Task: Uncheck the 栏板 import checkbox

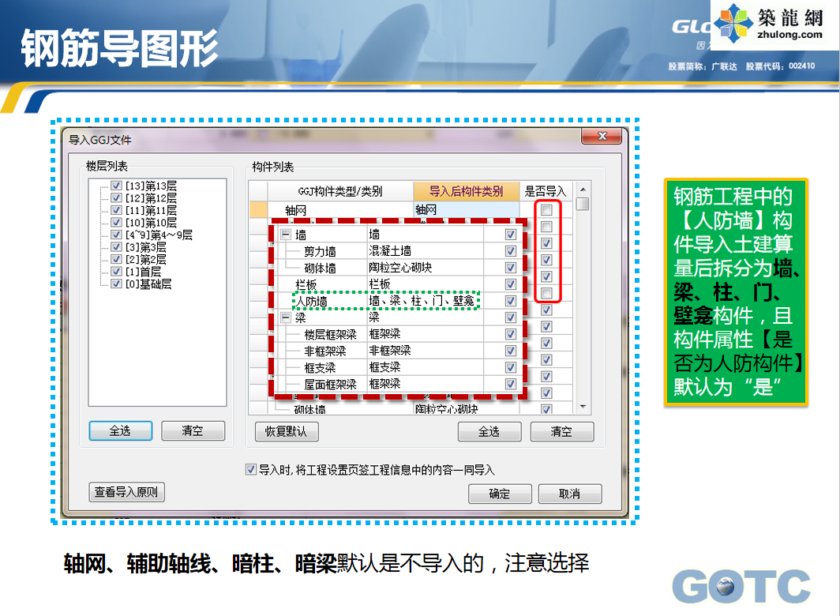Action: pos(510,284)
